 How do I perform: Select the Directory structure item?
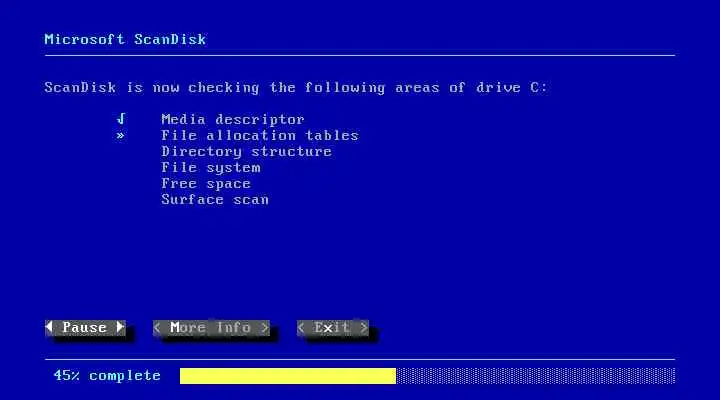(247, 152)
